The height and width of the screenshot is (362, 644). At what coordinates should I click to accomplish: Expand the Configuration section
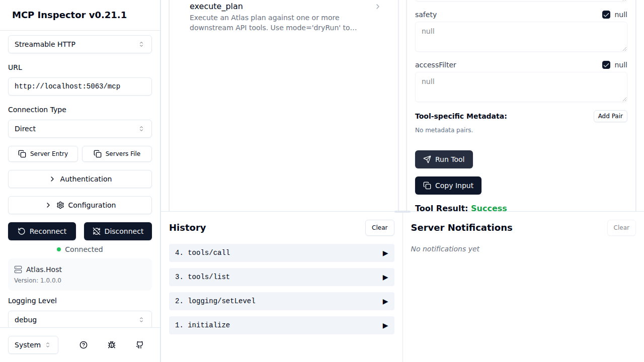79,205
